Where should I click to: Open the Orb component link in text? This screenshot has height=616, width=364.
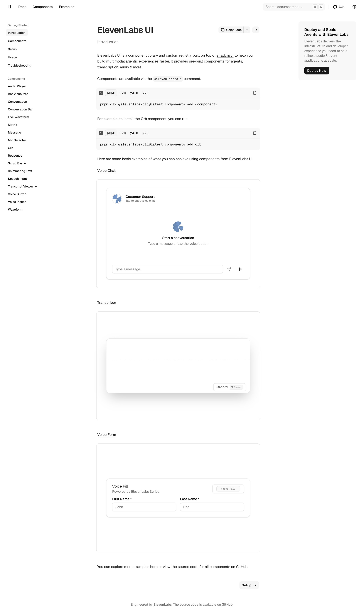pyautogui.click(x=144, y=119)
